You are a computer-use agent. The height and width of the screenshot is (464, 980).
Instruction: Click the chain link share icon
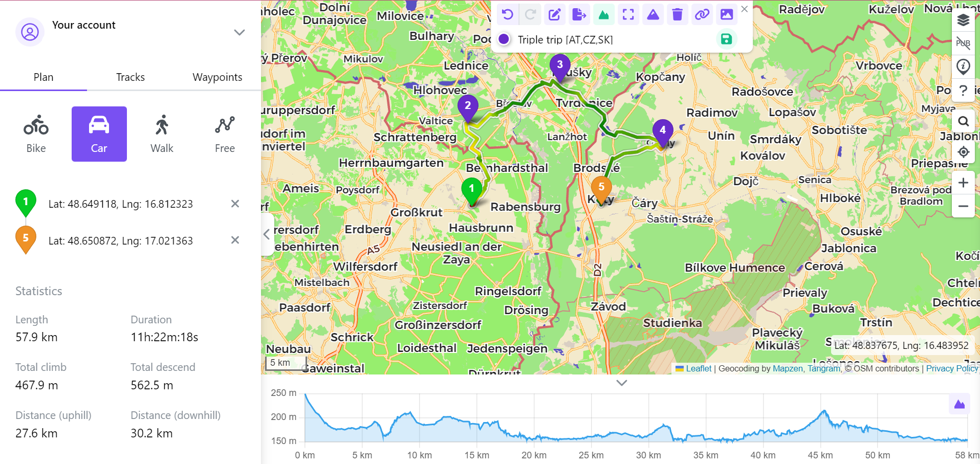coord(702,14)
